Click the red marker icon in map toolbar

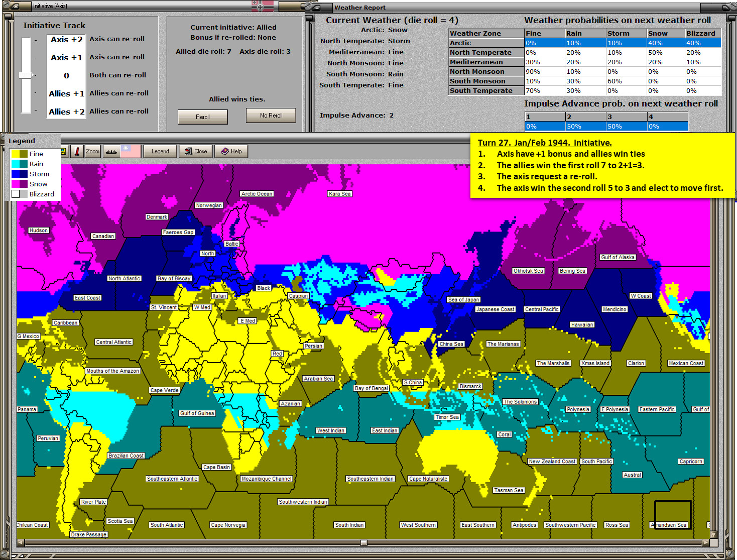pyautogui.click(x=77, y=151)
